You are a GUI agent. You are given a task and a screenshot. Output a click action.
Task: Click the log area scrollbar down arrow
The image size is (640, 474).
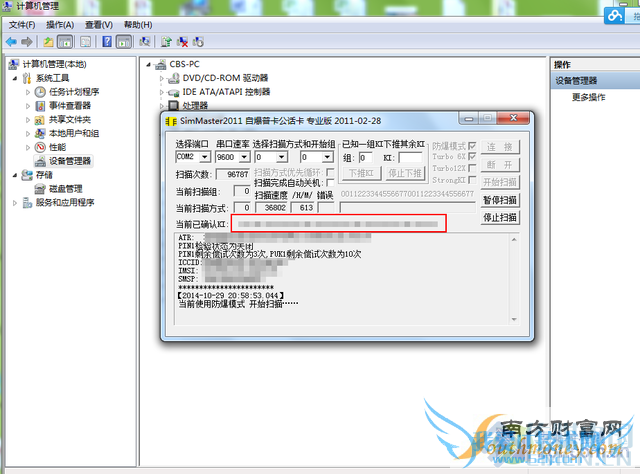point(514,319)
